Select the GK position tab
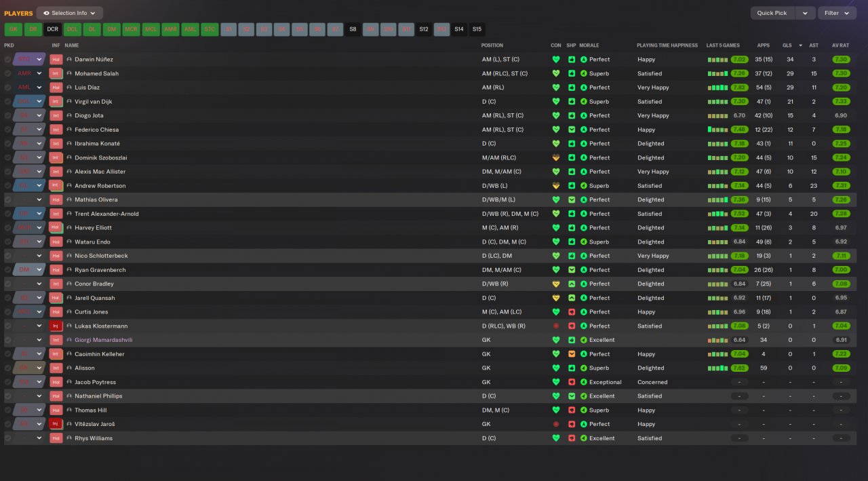 (13, 29)
